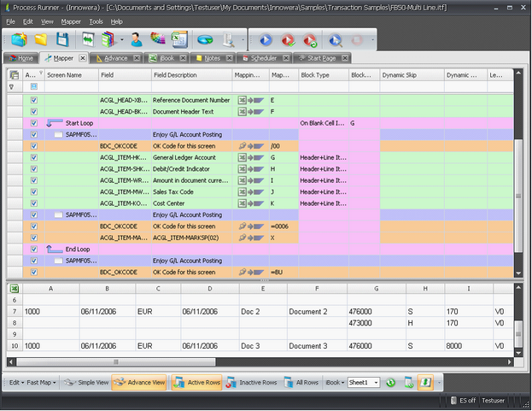Click the color palette icon in toolbar

[157, 39]
